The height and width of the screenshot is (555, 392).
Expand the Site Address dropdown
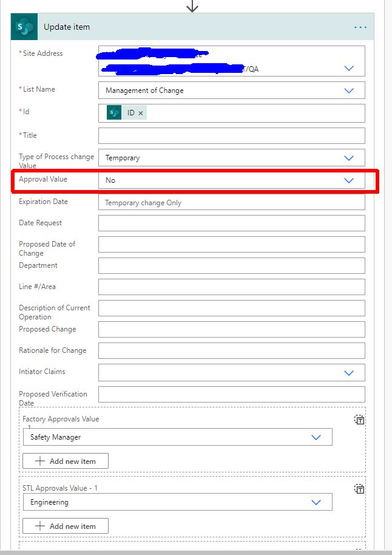point(349,68)
